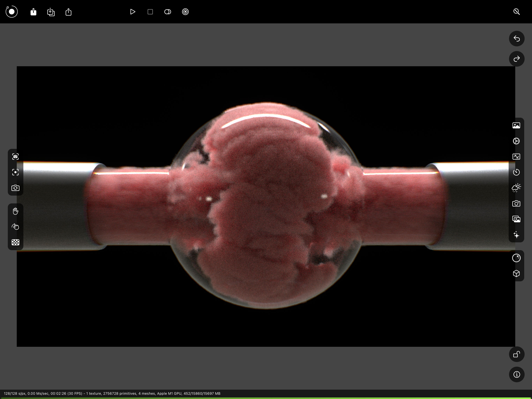Open the environment weather settings icon
Image resolution: width=532 pixels, height=399 pixels.
coord(516,188)
